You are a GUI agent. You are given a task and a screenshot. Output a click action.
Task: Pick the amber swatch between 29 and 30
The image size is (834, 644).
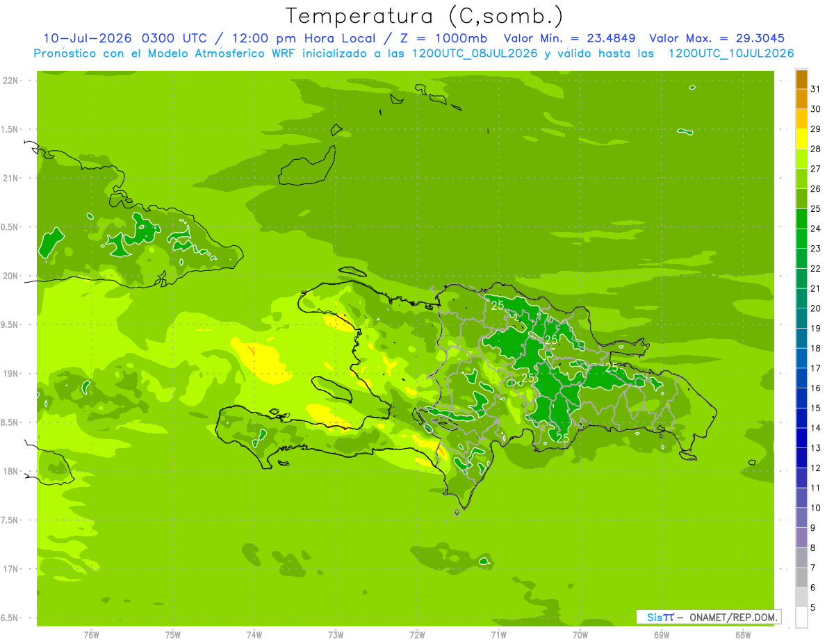(x=801, y=118)
